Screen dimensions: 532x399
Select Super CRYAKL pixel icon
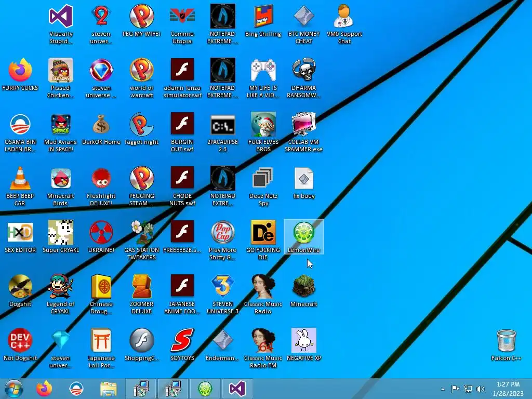[61, 236]
